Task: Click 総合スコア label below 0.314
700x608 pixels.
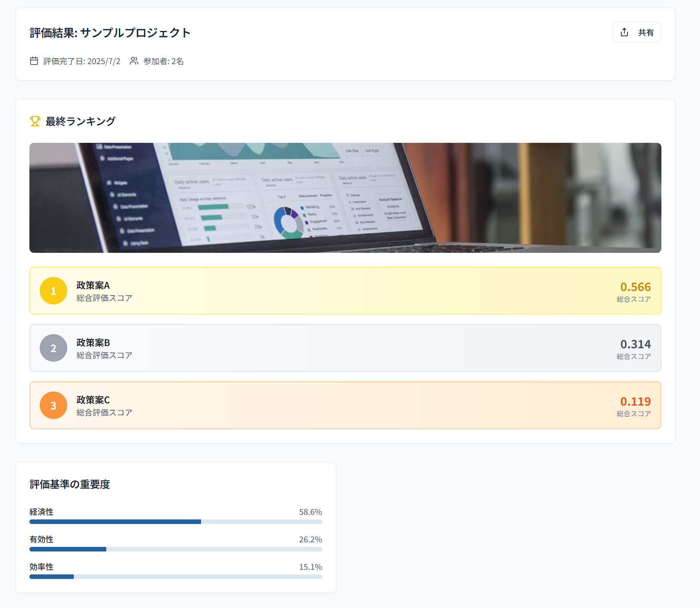Action: 634,356
